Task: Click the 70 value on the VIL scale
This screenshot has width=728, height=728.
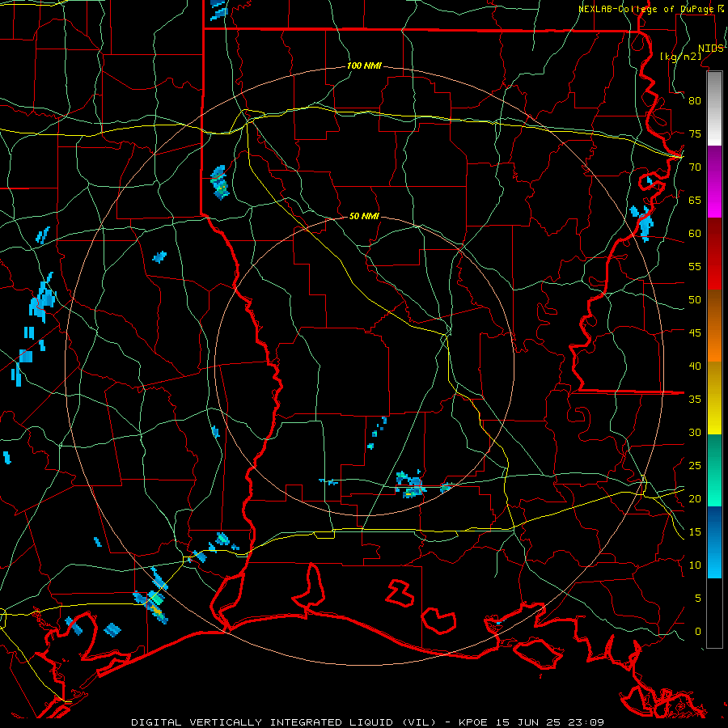Action: click(695, 167)
